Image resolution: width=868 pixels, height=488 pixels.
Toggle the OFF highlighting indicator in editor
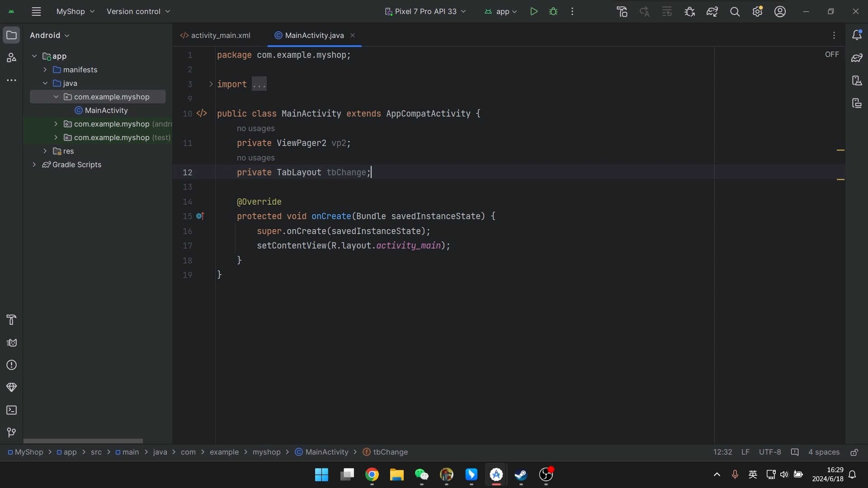click(831, 55)
